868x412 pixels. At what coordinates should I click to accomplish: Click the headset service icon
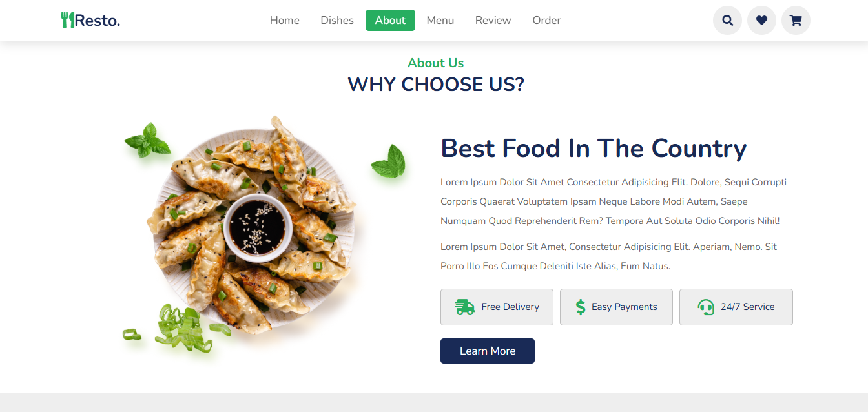706,307
